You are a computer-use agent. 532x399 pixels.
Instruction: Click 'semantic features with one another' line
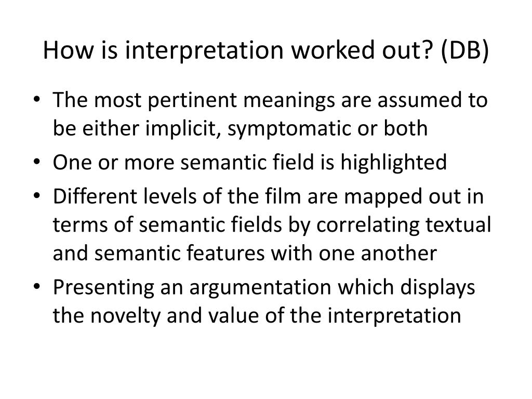(x=265, y=254)
